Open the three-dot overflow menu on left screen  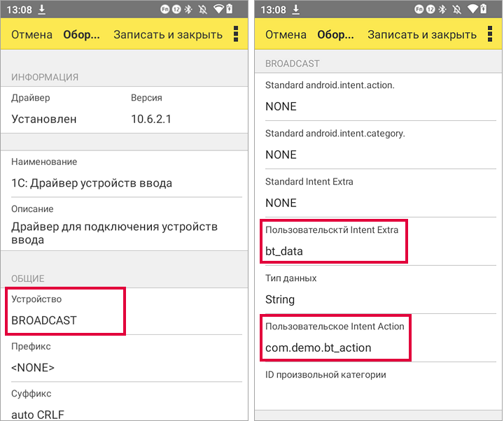236,34
